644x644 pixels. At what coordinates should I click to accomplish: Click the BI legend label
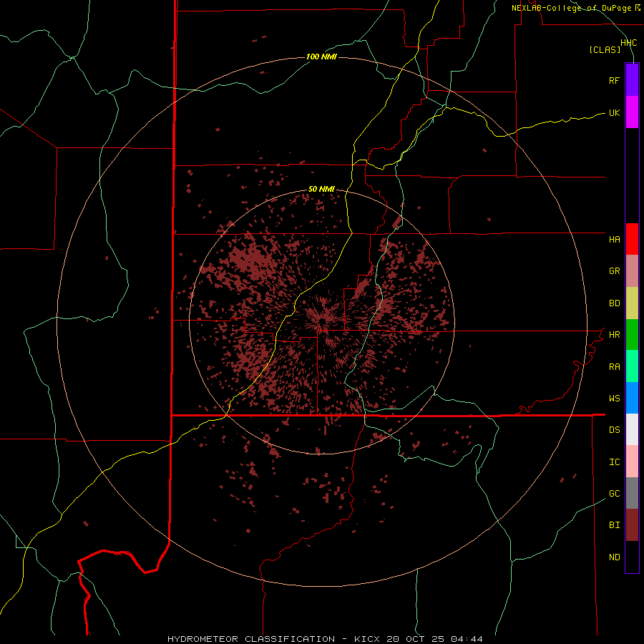click(x=614, y=525)
